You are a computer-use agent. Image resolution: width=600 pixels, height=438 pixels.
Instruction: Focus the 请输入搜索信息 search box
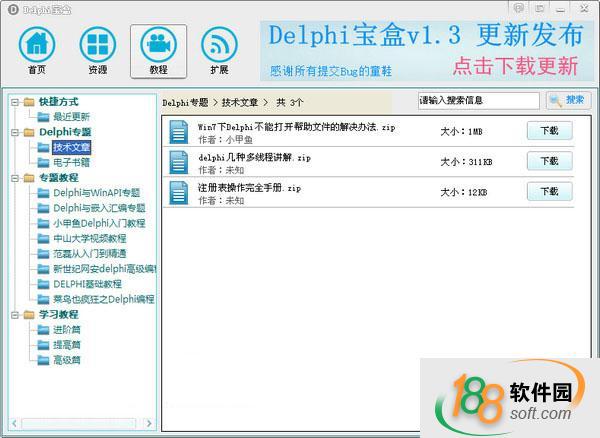tap(478, 100)
